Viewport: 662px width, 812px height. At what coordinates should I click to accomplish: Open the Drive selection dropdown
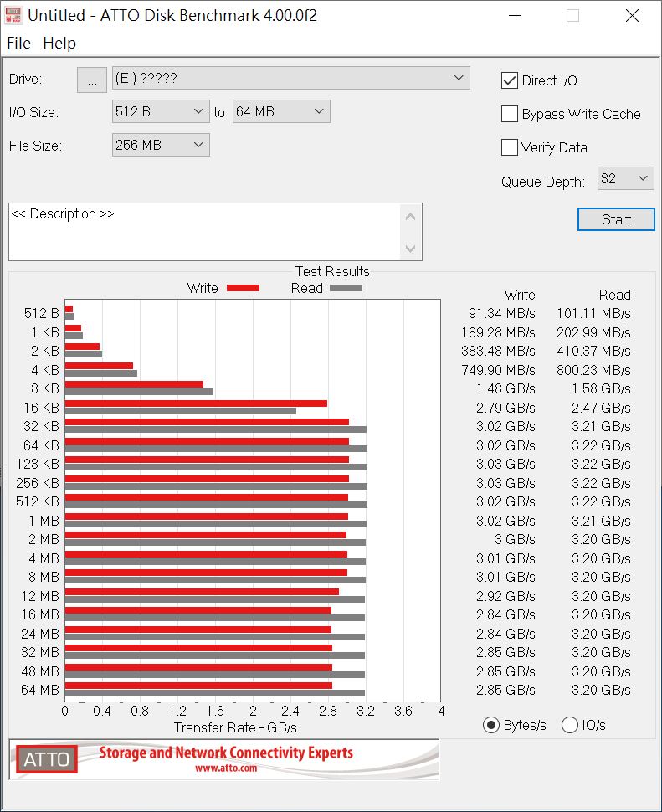tap(291, 78)
